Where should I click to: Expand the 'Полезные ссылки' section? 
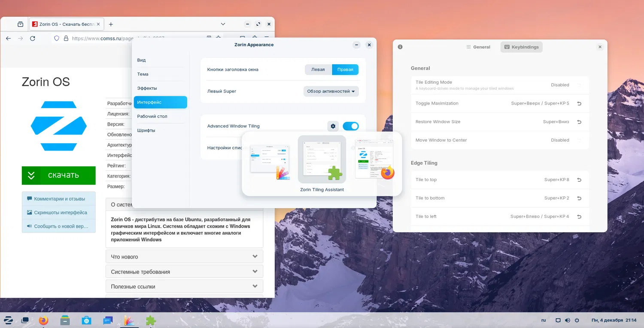[184, 286]
